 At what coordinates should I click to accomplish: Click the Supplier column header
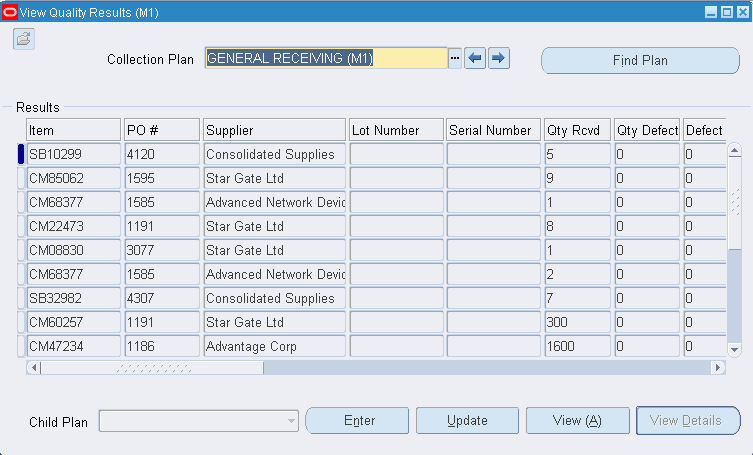point(274,130)
